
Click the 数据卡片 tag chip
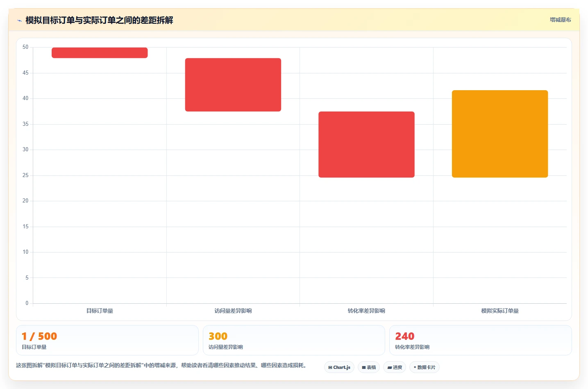point(425,367)
